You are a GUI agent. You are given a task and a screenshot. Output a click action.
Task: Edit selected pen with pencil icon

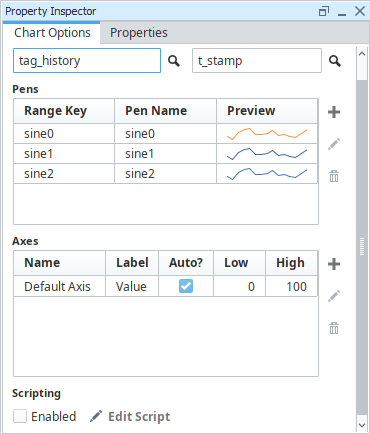[x=334, y=144]
